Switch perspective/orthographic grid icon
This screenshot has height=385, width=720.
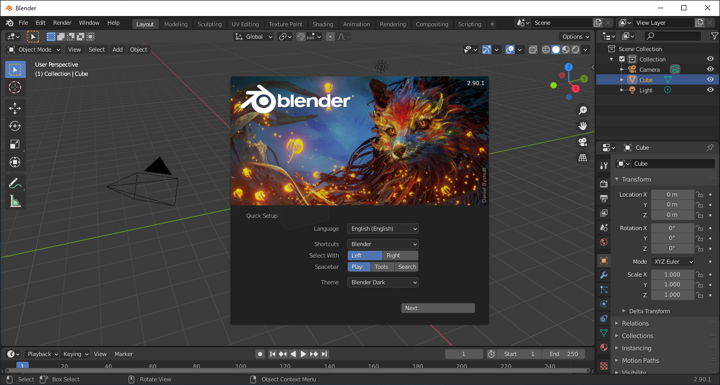click(583, 157)
